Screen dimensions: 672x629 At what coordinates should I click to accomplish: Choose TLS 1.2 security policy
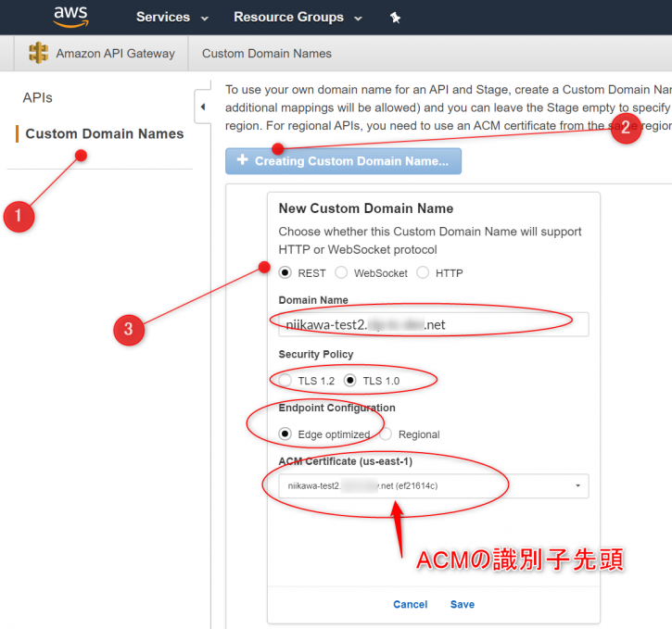(285, 380)
